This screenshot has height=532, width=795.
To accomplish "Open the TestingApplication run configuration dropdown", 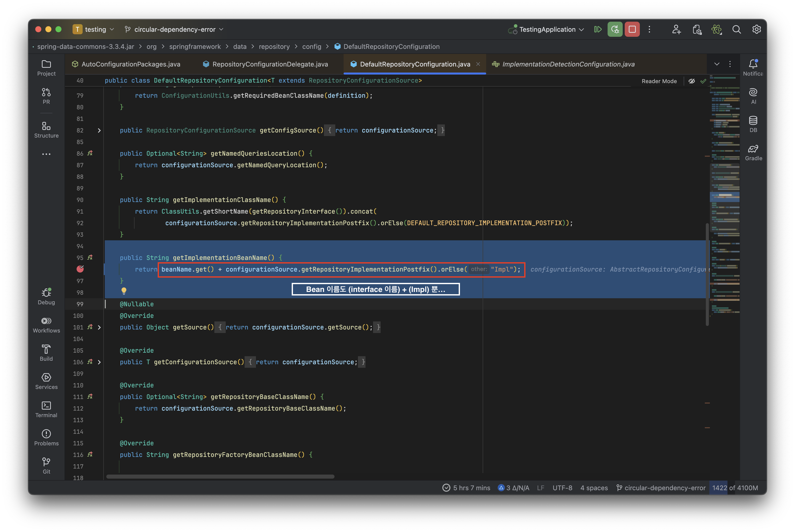I will [547, 29].
